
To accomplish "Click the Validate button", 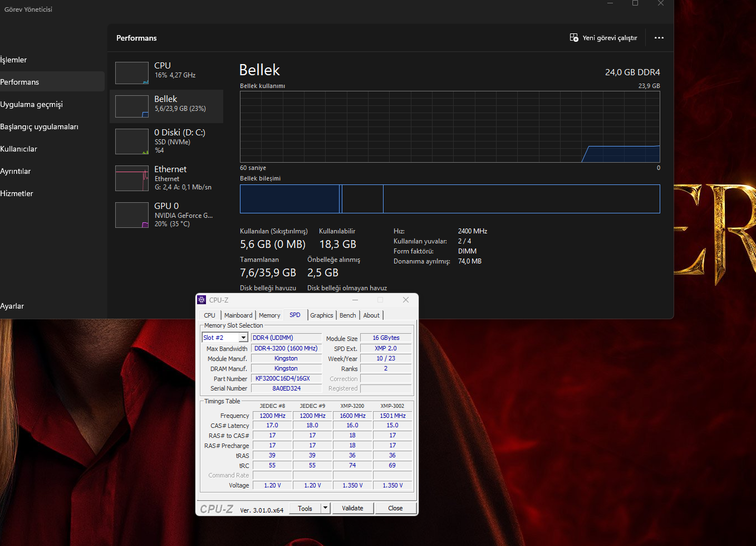I will tap(352, 508).
